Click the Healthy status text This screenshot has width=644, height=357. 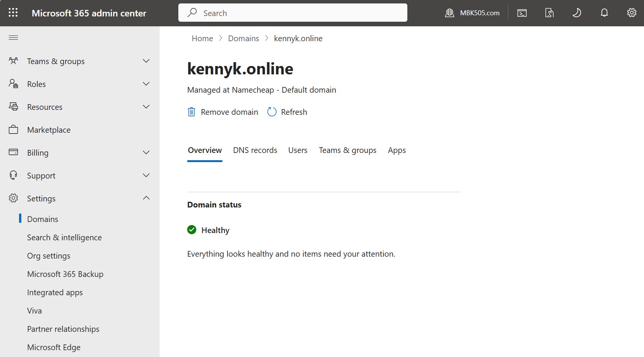215,230
